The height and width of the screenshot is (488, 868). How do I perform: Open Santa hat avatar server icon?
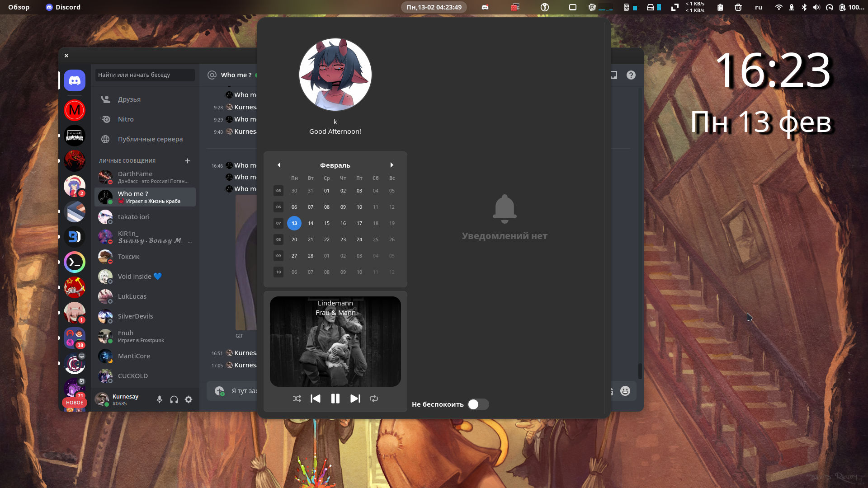click(x=75, y=186)
